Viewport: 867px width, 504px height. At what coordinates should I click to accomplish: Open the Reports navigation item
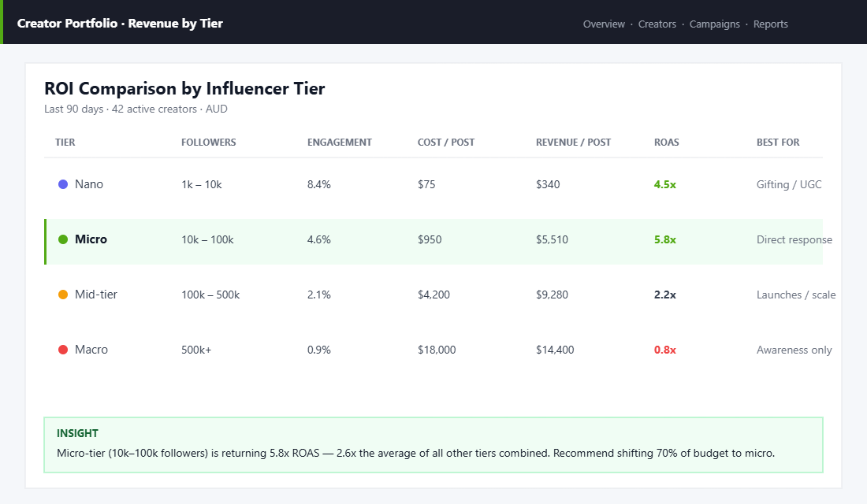(771, 24)
